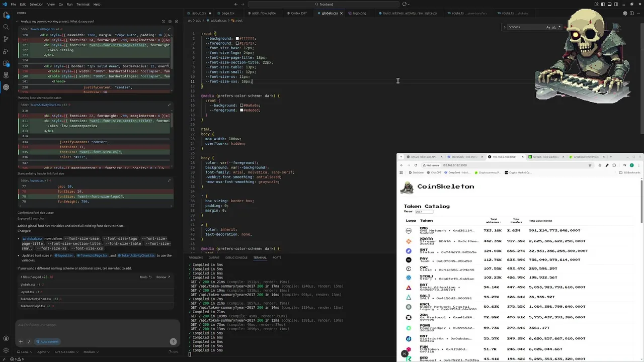Image resolution: width=644 pixels, height=362 pixels.
Task: Open globals.css link in Codex response
Action: [x=33, y=239]
